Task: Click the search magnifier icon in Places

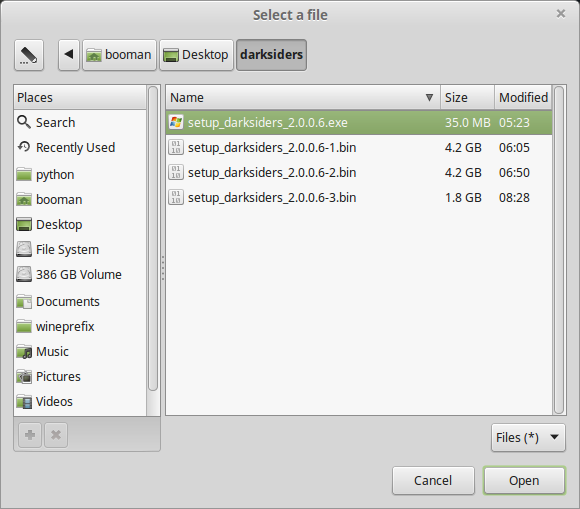Action: pos(24,122)
